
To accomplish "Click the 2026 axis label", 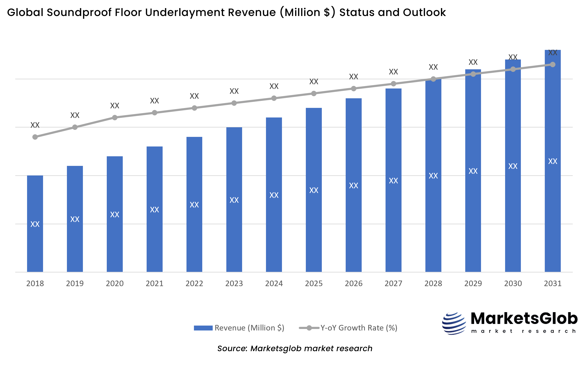I will click(x=354, y=284).
